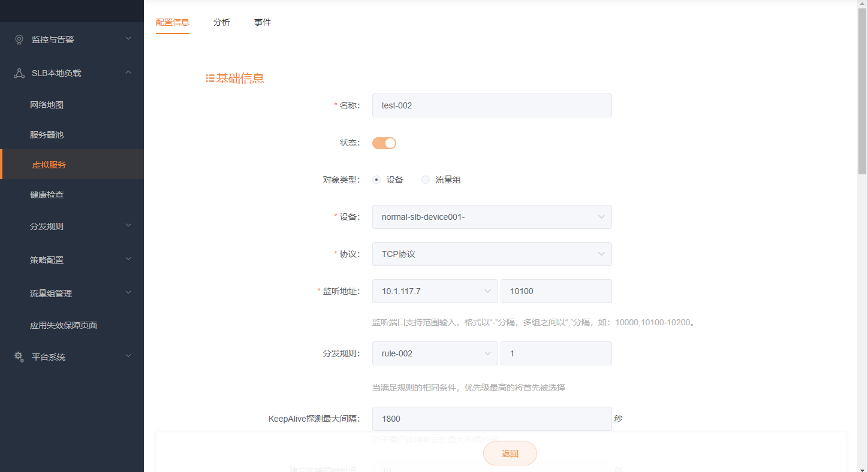
Task: Select the 设备 radio button
Action: [376, 179]
